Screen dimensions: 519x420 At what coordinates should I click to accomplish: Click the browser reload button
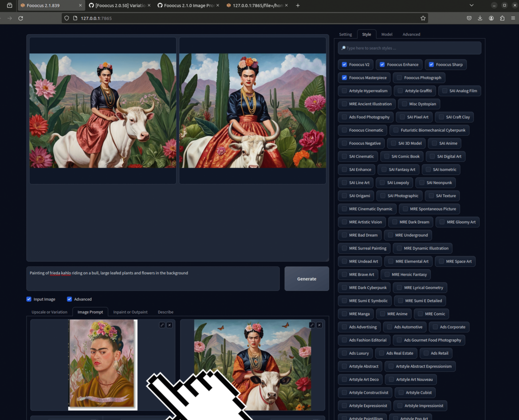pos(20,18)
